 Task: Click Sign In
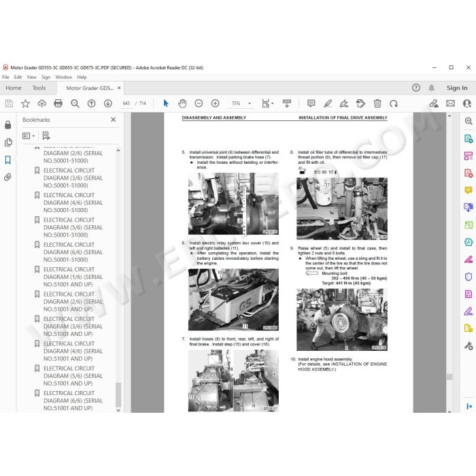(x=457, y=88)
